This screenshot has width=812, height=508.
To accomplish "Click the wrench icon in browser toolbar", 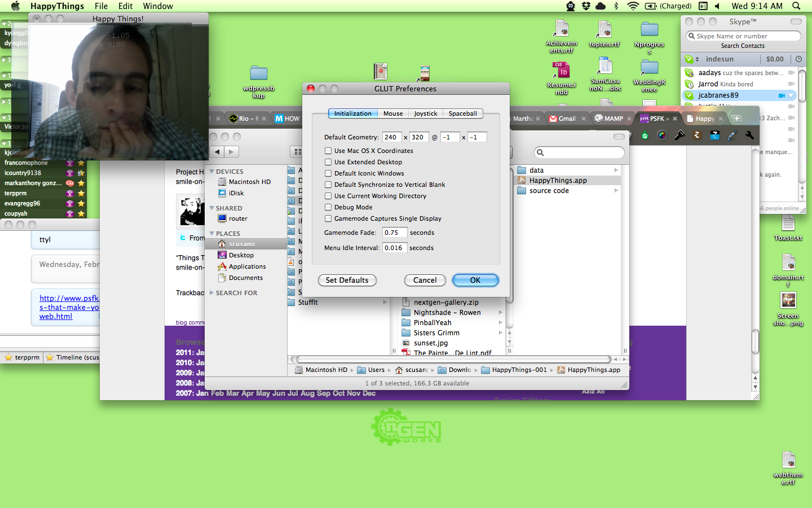I will pyautogui.click(x=749, y=135).
